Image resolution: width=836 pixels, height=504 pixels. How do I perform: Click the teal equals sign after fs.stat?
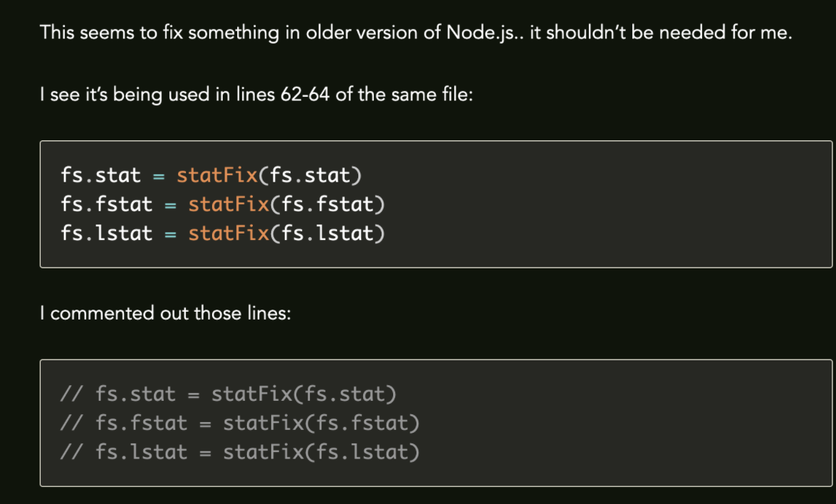pos(159,176)
